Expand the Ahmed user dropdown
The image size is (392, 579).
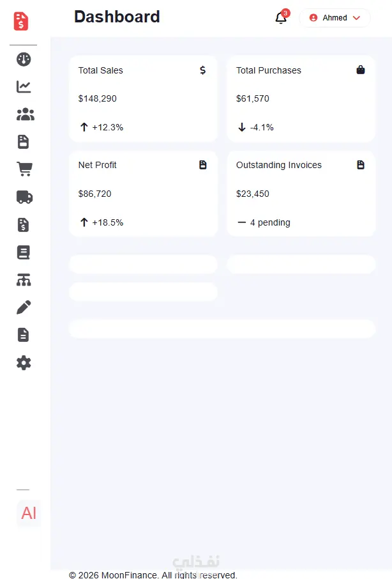[x=335, y=18]
